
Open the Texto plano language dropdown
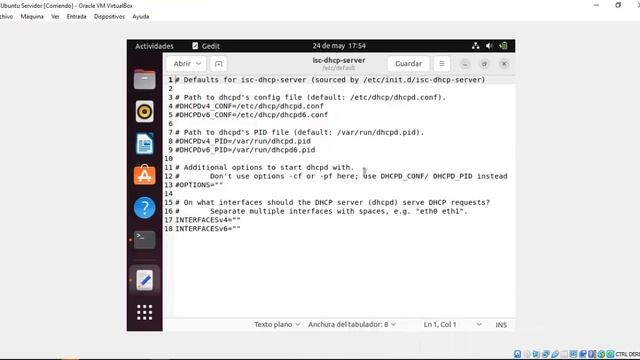pyautogui.click(x=277, y=324)
